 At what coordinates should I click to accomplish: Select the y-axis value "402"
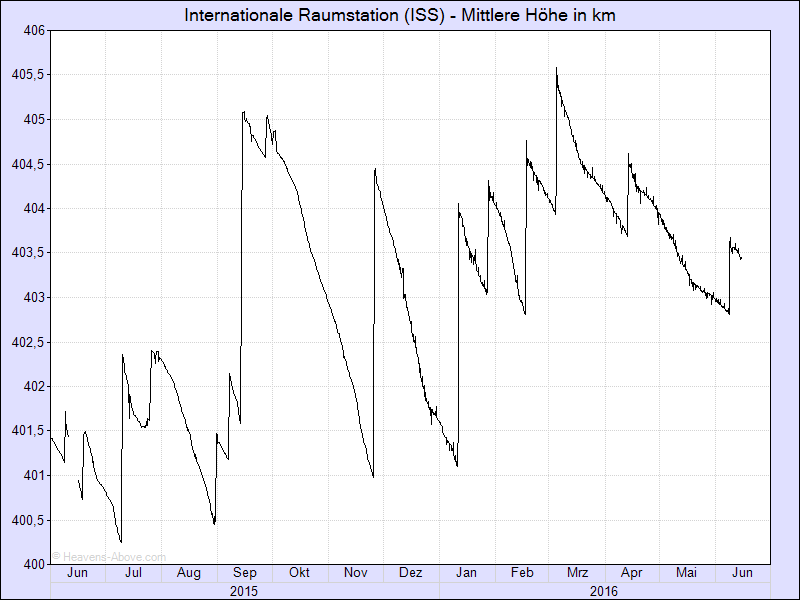[34, 387]
